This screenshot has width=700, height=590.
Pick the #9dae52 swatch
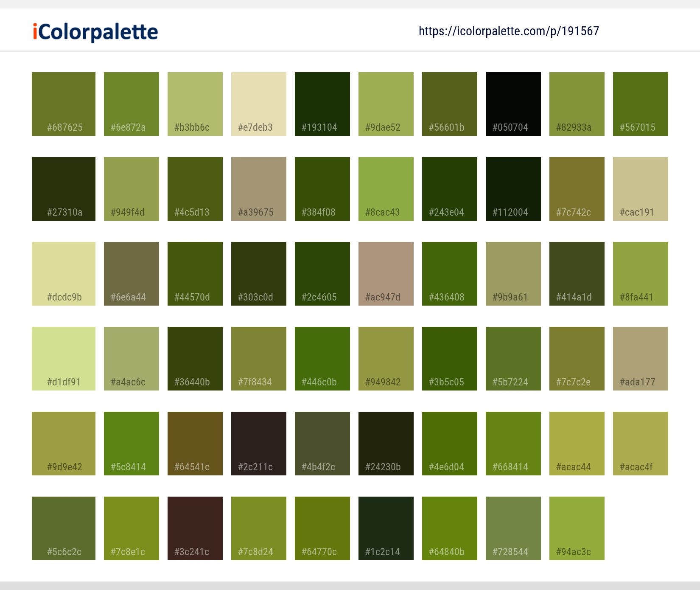(386, 104)
